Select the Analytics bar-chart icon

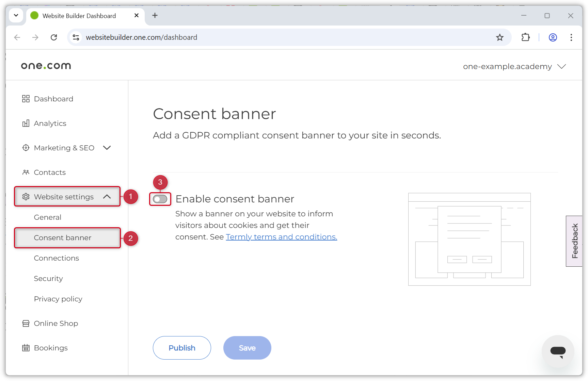[26, 123]
